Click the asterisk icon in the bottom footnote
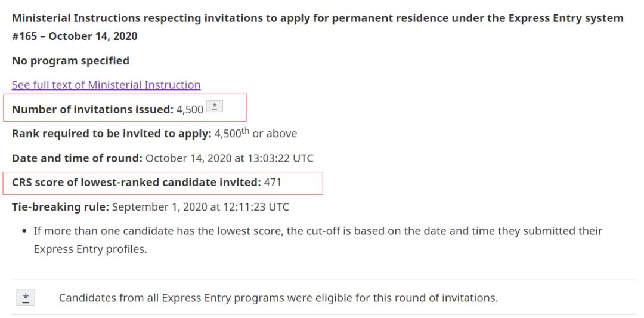The width and height of the screenshot is (644, 318). coord(26,298)
